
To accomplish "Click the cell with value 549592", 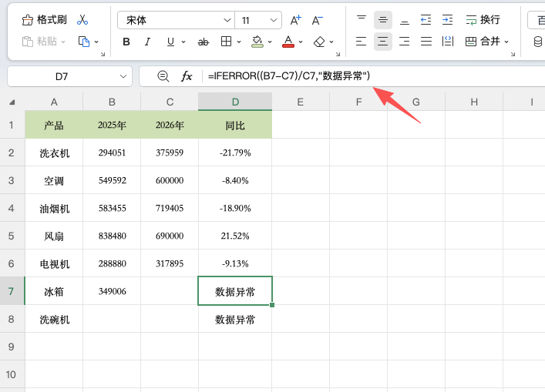I will point(112,180).
